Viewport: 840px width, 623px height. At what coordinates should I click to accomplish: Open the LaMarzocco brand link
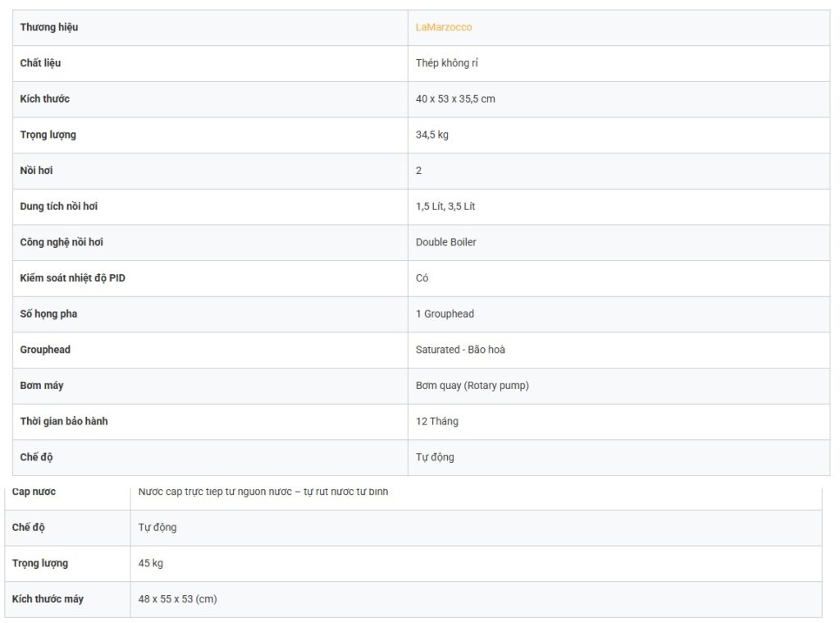tap(444, 27)
